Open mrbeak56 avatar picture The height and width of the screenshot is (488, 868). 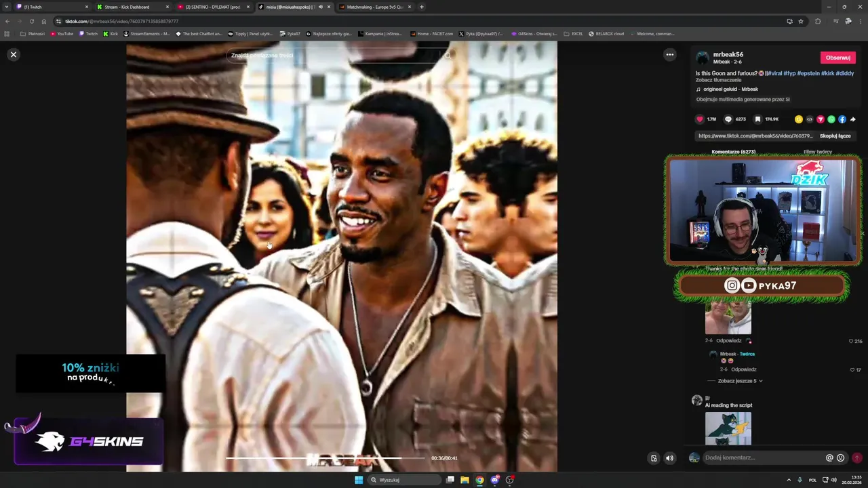[x=703, y=58]
